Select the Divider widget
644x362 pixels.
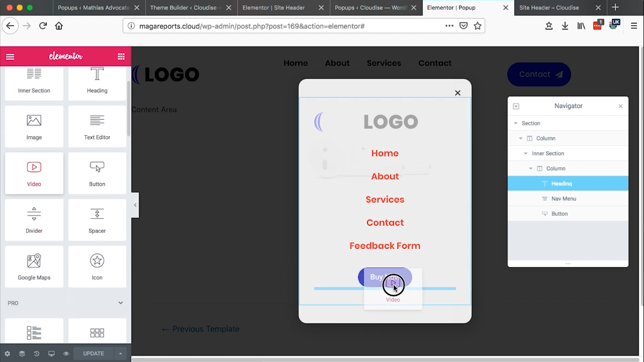pos(34,220)
